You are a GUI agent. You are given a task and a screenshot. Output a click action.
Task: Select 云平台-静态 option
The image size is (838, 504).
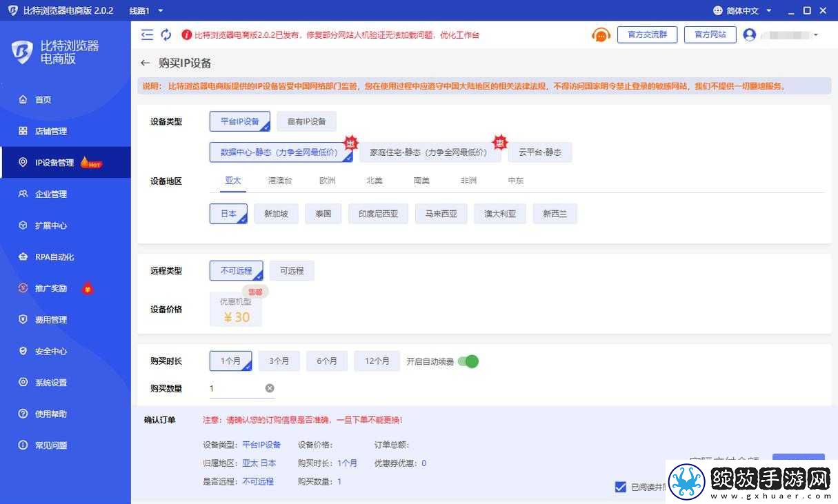tap(540, 152)
